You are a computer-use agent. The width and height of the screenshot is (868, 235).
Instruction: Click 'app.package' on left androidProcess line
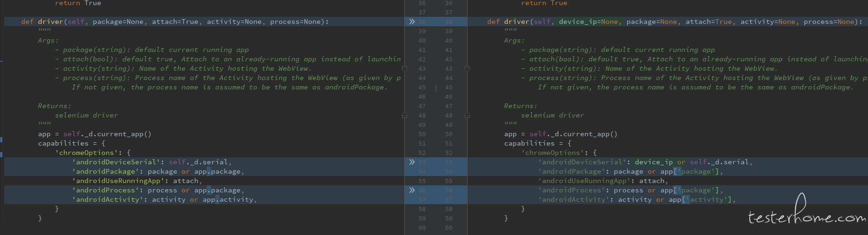coord(217,190)
